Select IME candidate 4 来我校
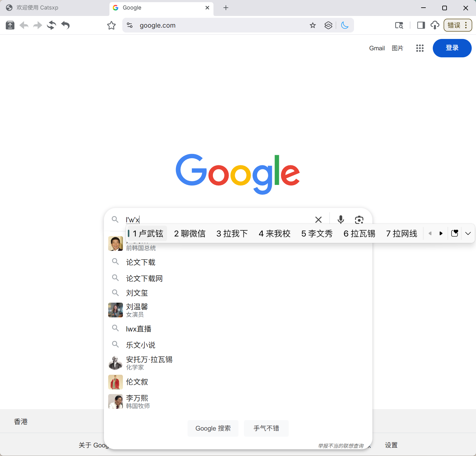 tap(275, 234)
